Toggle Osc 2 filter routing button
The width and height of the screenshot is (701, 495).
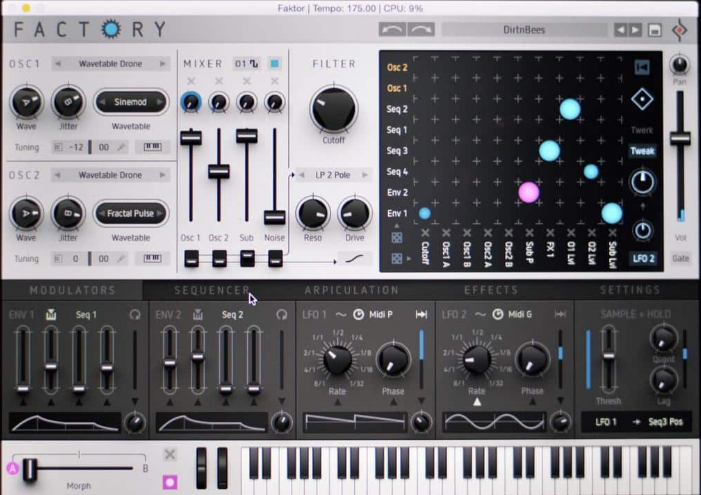pyautogui.click(x=219, y=258)
